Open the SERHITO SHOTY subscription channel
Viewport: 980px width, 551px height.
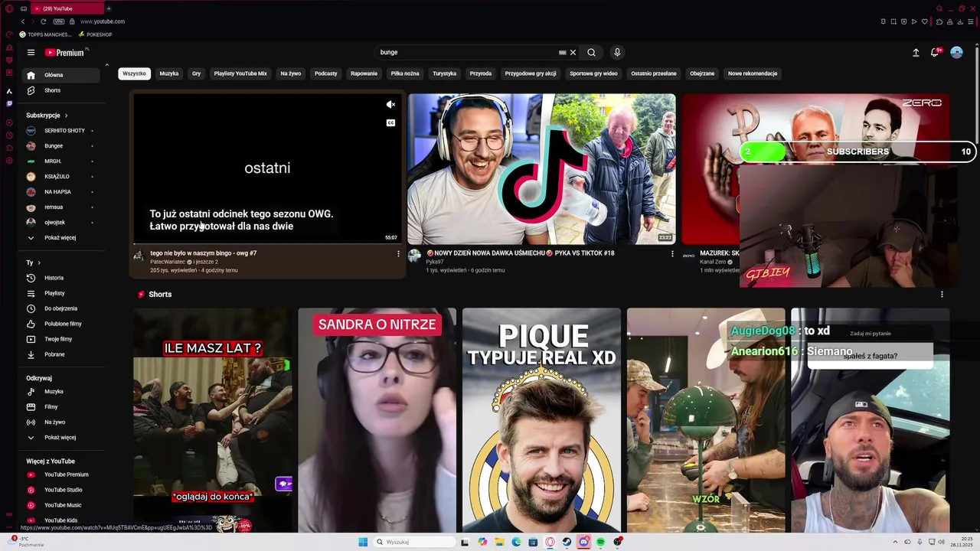[x=60, y=131]
